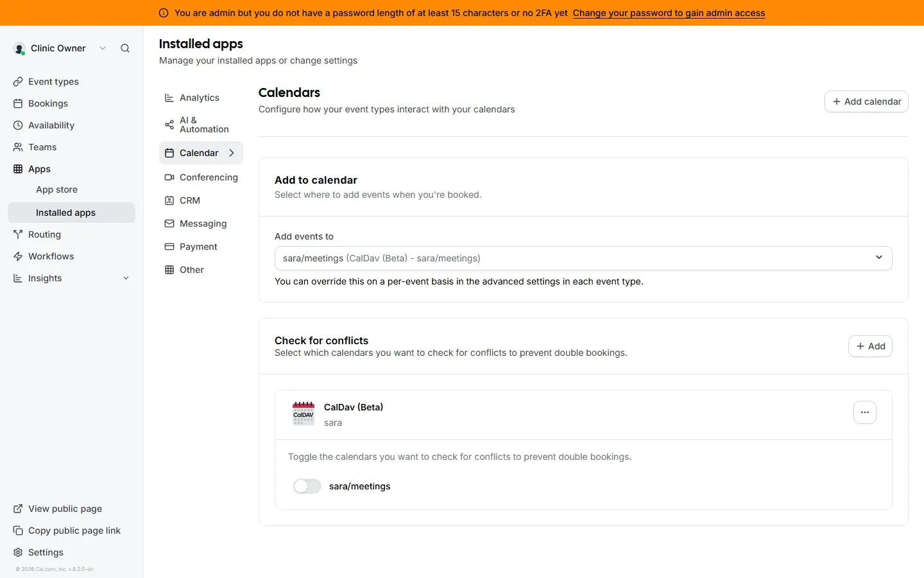Click the View public page external icon
Image resolution: width=924 pixels, height=578 pixels.
(18, 509)
